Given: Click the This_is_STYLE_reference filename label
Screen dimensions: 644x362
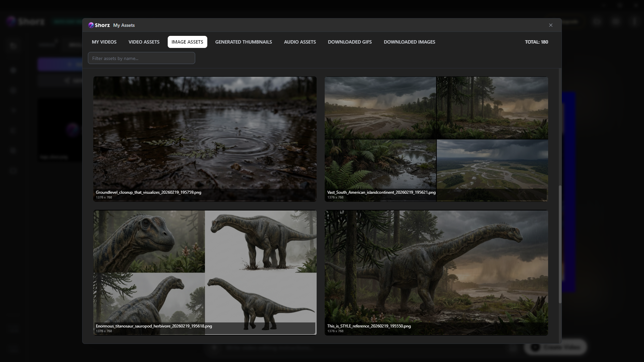Looking at the screenshot, I should point(369,326).
